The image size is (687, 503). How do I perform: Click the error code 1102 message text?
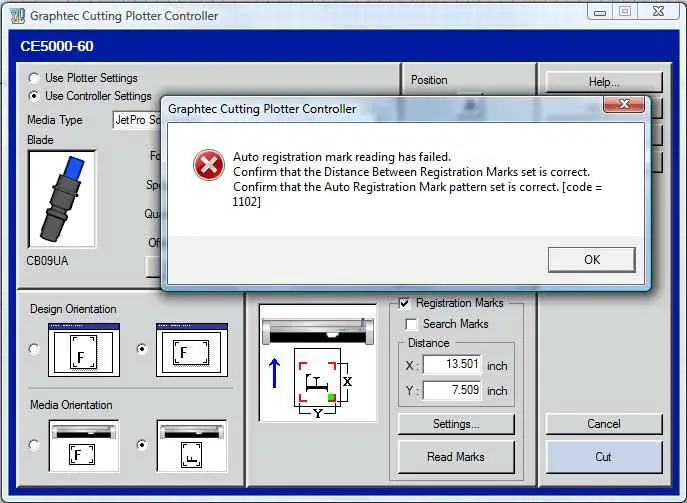(x=417, y=179)
